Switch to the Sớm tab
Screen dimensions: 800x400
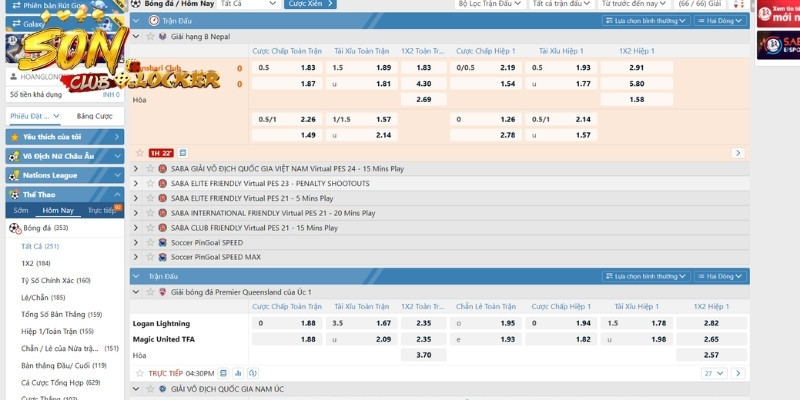pos(20,211)
